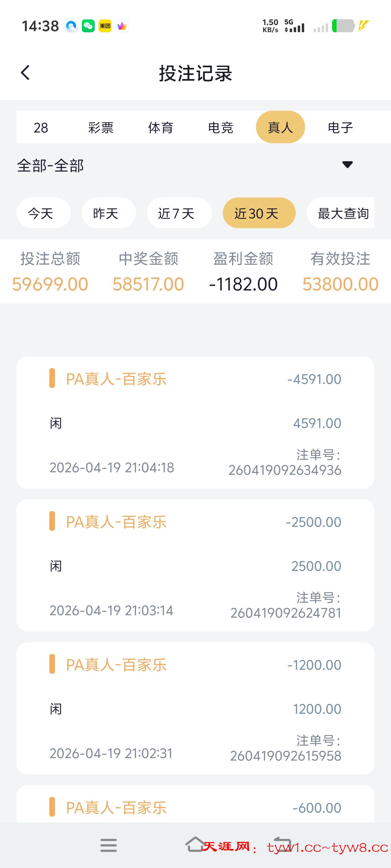Select the 电竞 category tab
The image size is (391, 868).
[221, 128]
